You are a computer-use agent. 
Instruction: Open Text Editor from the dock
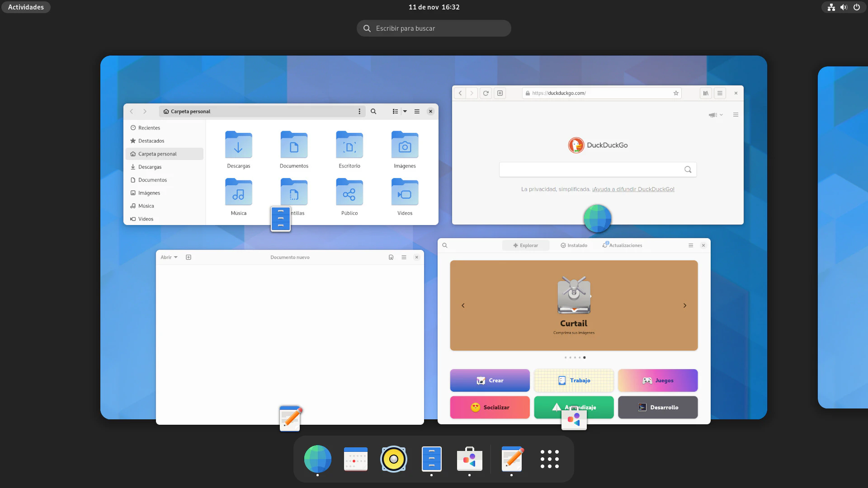tap(512, 459)
